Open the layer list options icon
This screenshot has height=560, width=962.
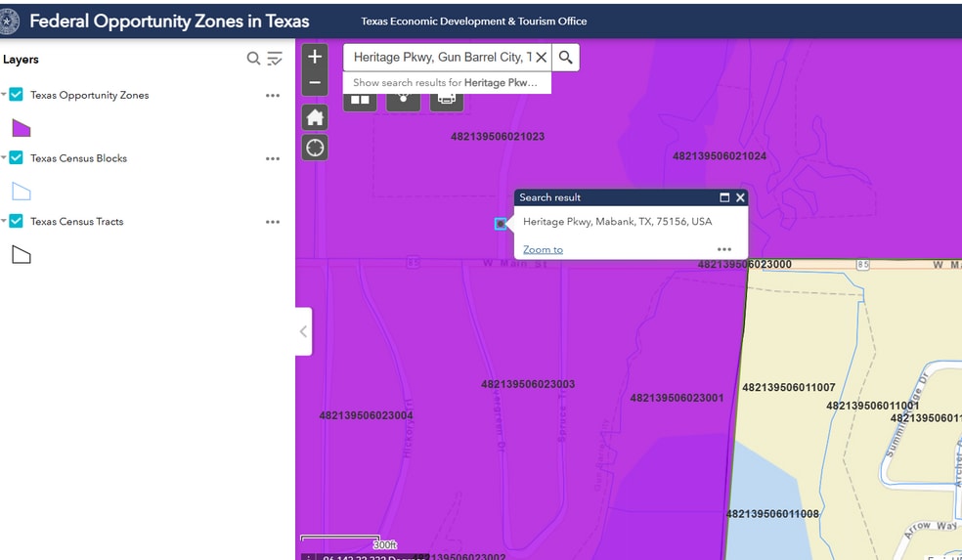(x=275, y=59)
